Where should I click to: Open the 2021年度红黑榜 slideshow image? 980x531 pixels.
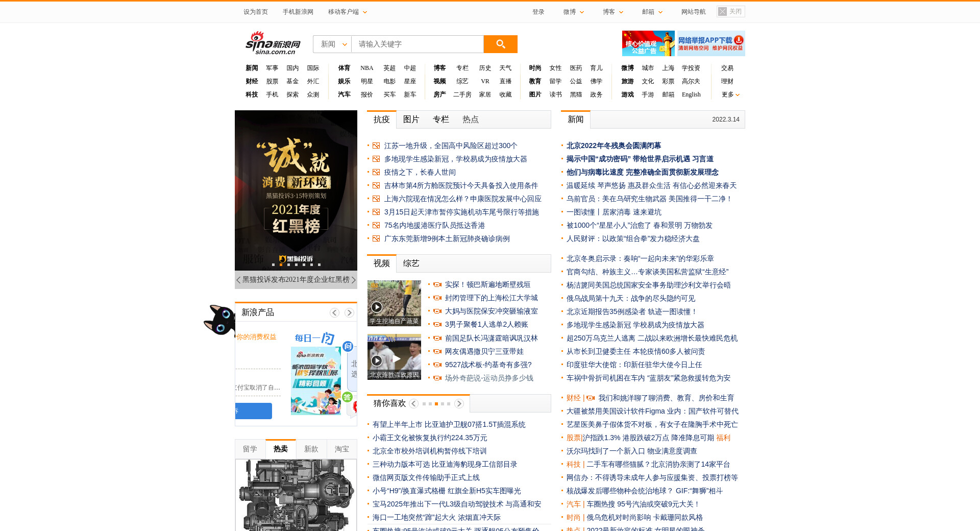(x=296, y=190)
